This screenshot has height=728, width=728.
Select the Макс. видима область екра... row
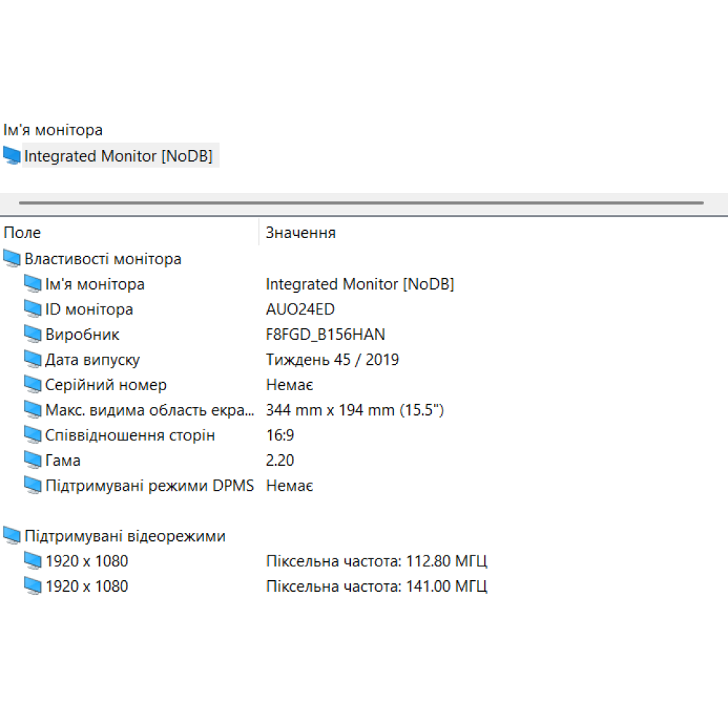point(146,409)
